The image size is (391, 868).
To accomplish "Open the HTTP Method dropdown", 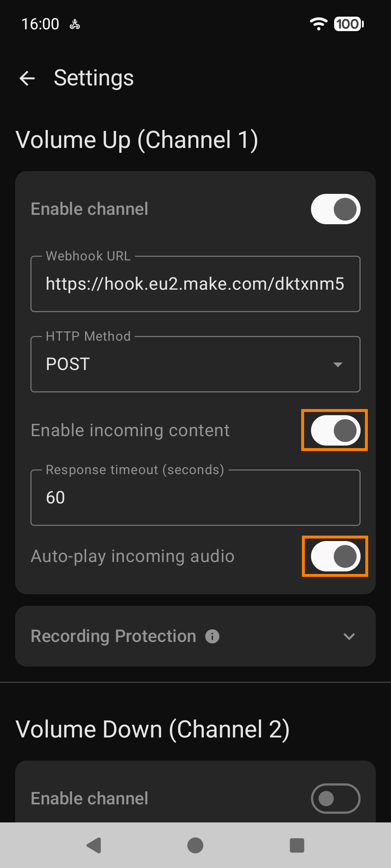I will [x=195, y=364].
